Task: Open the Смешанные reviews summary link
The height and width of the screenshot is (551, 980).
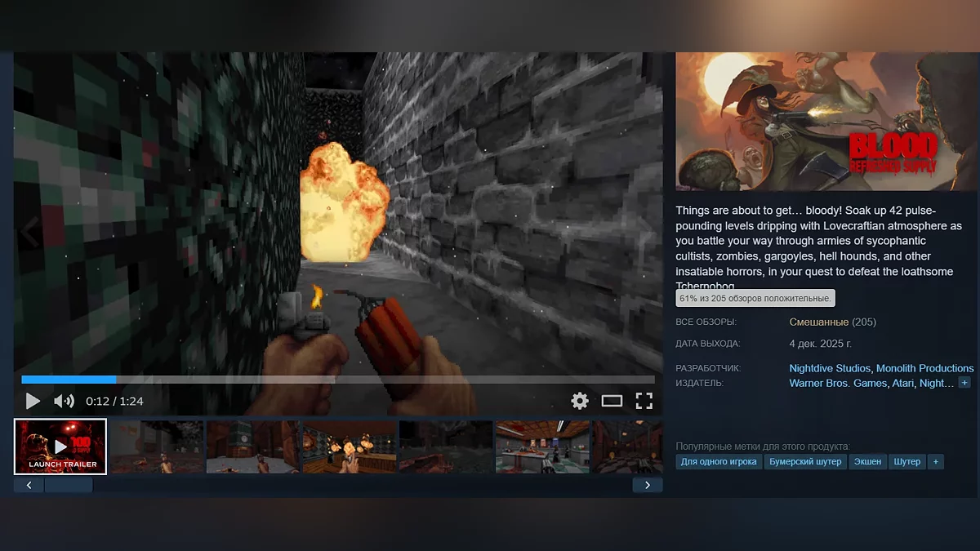Action: click(819, 322)
